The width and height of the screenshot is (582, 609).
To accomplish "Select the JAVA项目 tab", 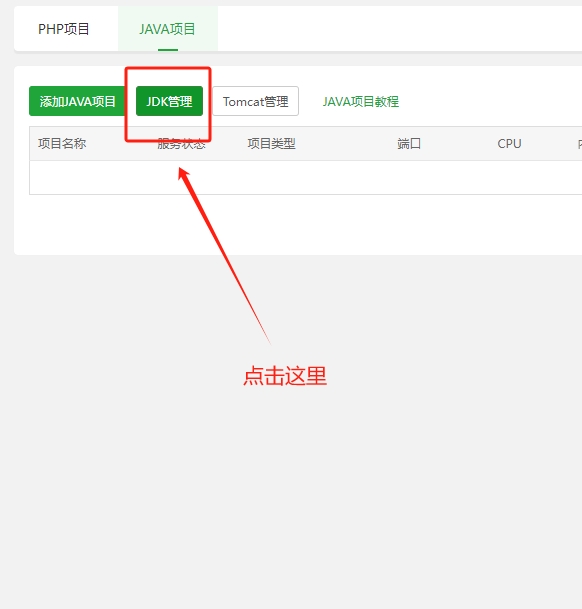I will 167,29.
